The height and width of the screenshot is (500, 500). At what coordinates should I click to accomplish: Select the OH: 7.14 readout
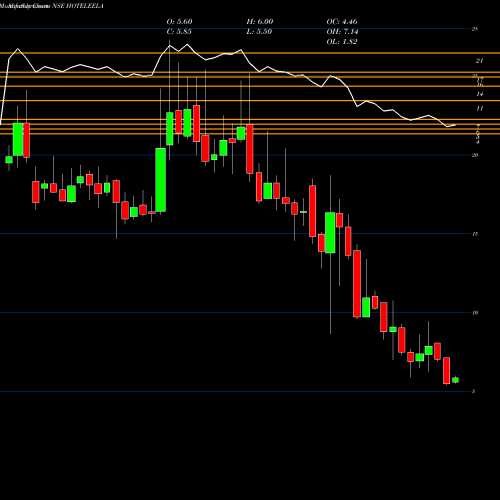342,32
